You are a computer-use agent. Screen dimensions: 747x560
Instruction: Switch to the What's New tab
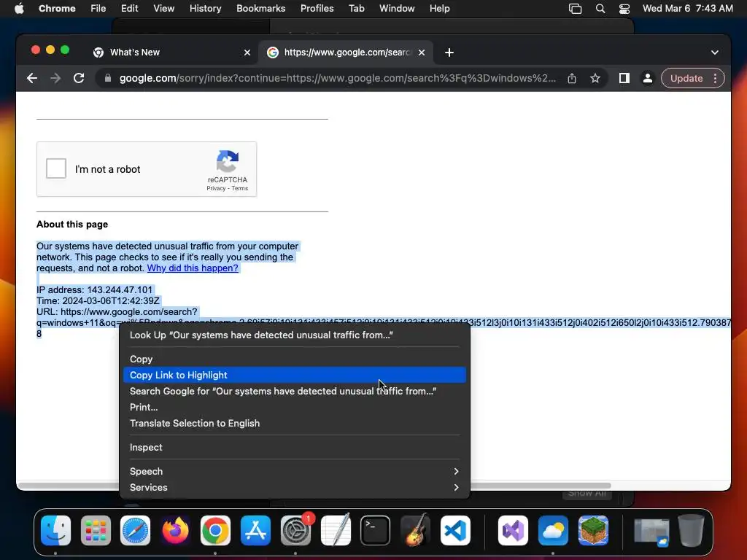(171, 52)
